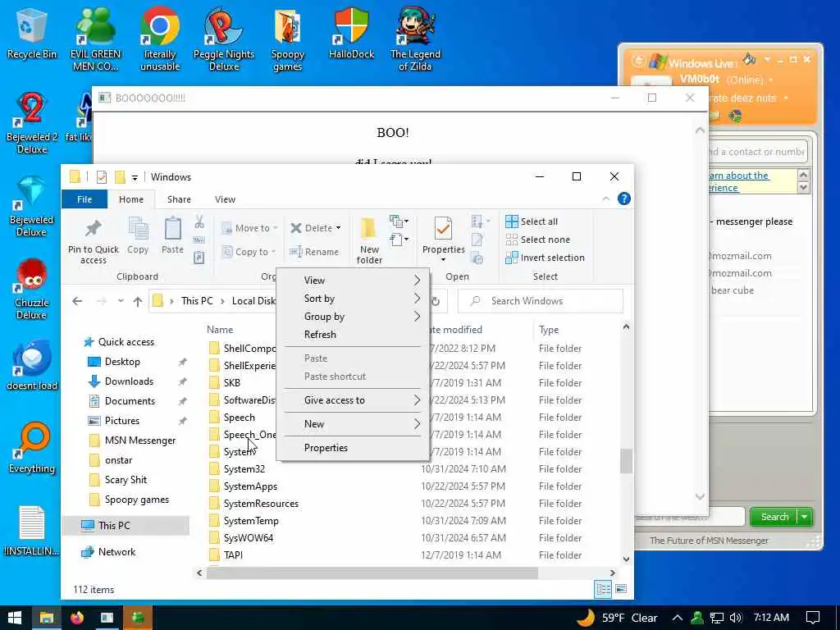Open Group by submenu in context menu
This screenshot has height=630, width=840.
click(353, 317)
